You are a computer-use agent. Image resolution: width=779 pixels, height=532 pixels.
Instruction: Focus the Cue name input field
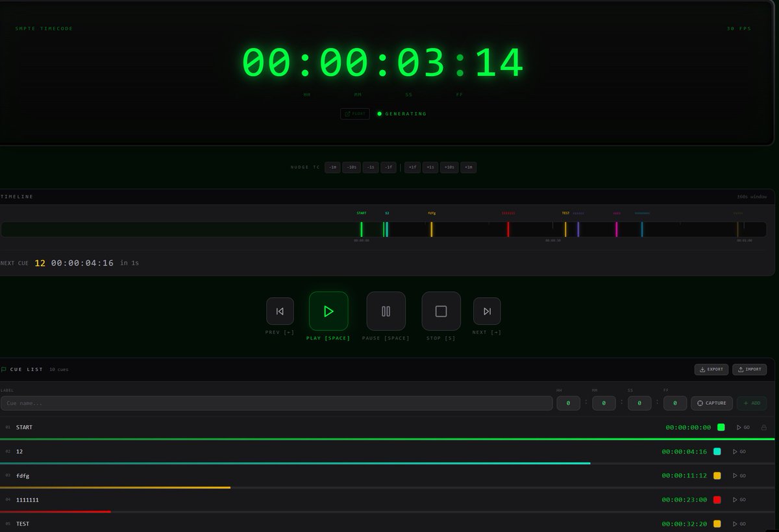[276, 403]
